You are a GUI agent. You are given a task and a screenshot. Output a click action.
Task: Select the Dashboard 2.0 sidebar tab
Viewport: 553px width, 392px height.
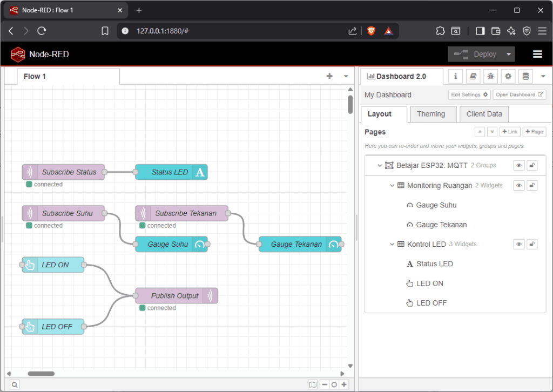tap(401, 77)
